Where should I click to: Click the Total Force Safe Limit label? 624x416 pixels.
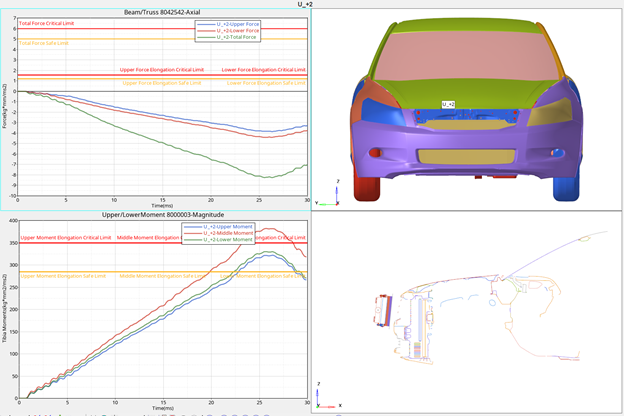(45, 43)
